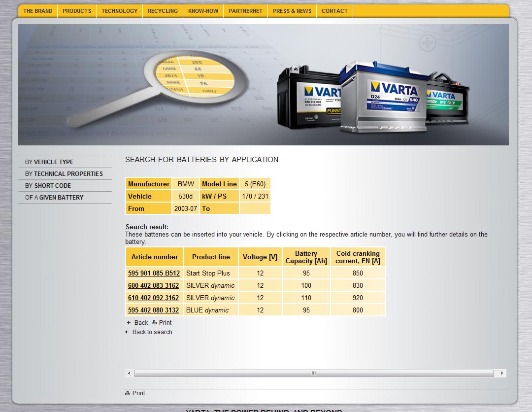Click the Search result: label
This screenshot has width=532, height=412.
[147, 227]
